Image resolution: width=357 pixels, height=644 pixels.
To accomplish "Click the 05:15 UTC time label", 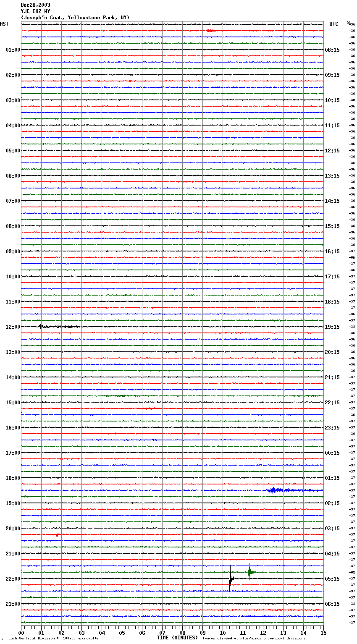I will tap(332, 579).
